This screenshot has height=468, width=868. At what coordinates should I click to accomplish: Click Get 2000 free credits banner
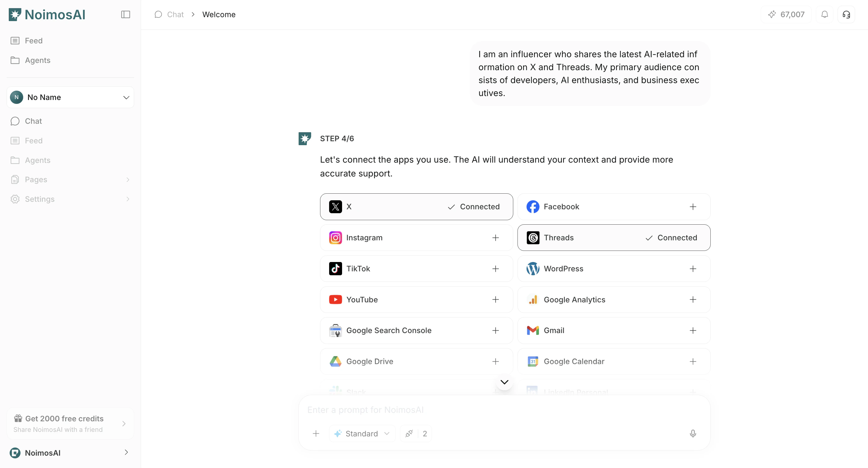[x=71, y=423]
